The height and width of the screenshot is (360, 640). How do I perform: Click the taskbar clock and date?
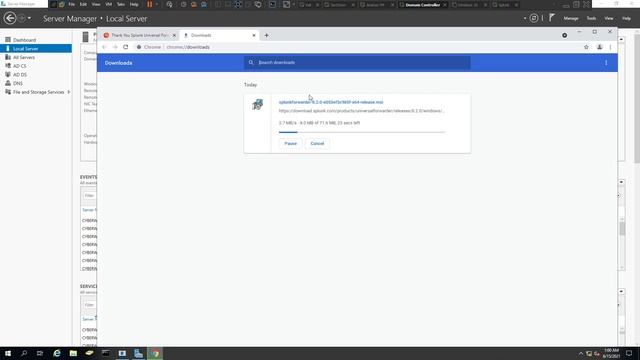pos(611,353)
